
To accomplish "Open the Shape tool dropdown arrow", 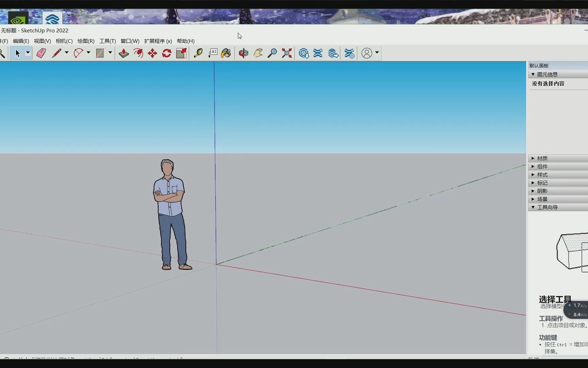I will [110, 53].
